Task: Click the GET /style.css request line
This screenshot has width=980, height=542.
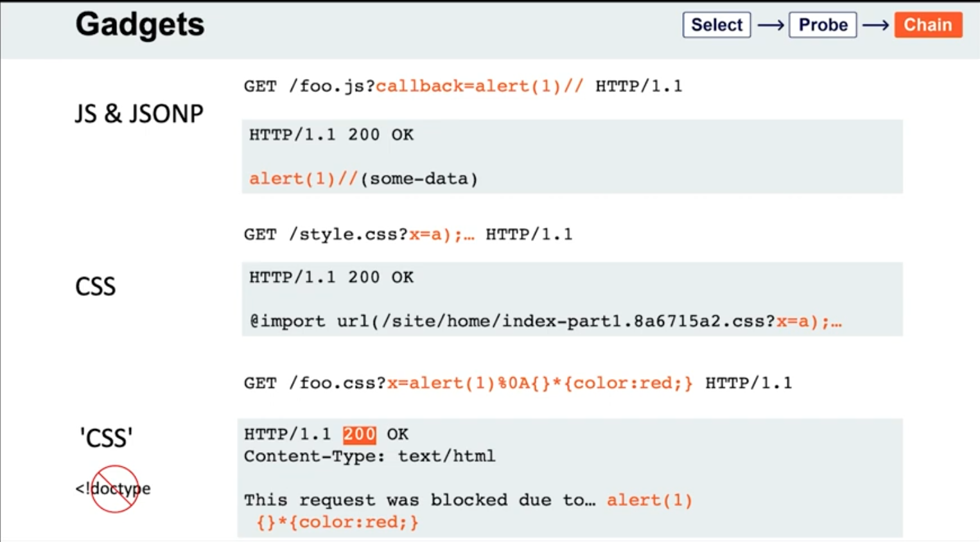Action: pyautogui.click(x=408, y=234)
